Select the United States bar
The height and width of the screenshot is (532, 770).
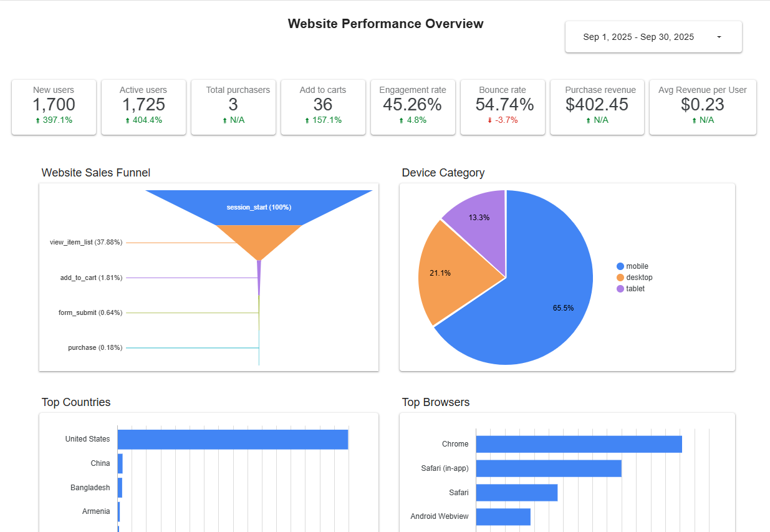coord(233,440)
